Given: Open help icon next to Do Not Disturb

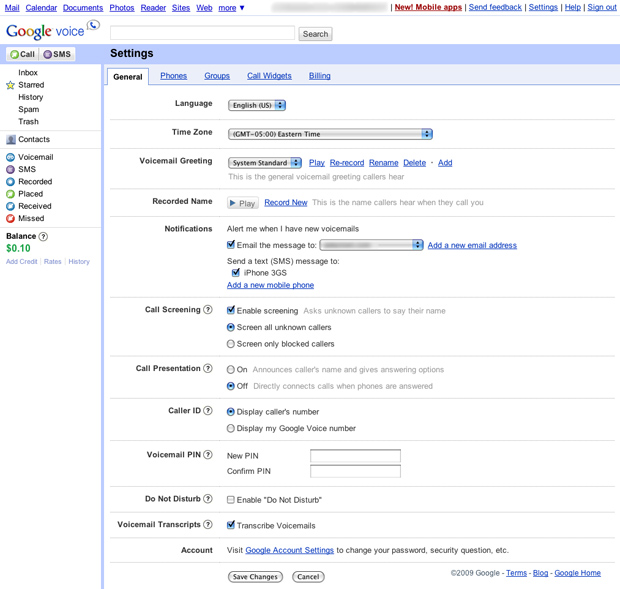Looking at the screenshot, I should point(208,499).
